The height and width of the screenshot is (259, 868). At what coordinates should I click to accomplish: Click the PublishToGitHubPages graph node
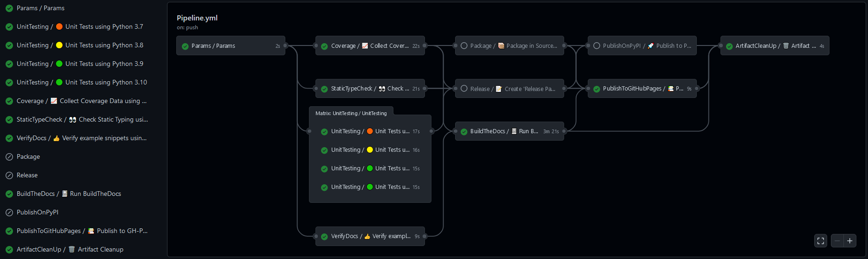point(643,89)
